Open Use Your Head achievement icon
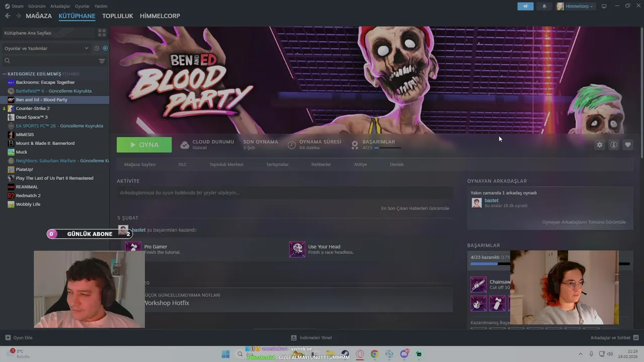644x362 pixels. point(297,249)
